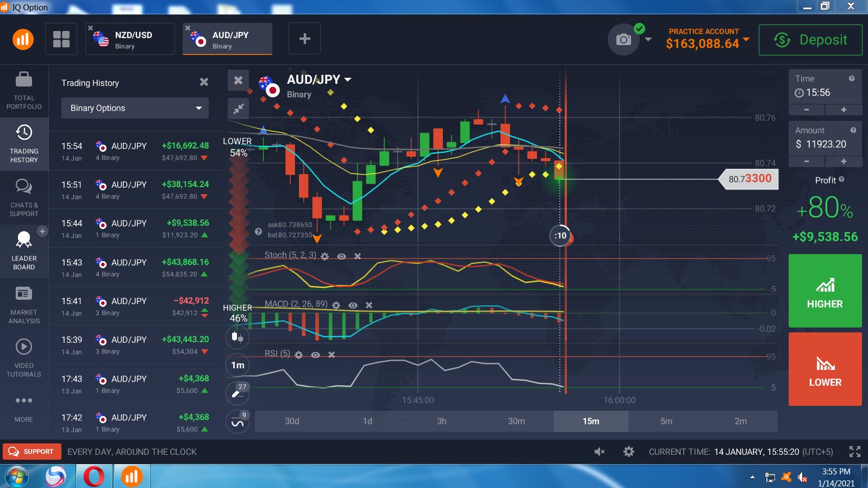Screen dimensions: 868x488
Task: Change chart type with candlestick icon
Action: (238, 337)
